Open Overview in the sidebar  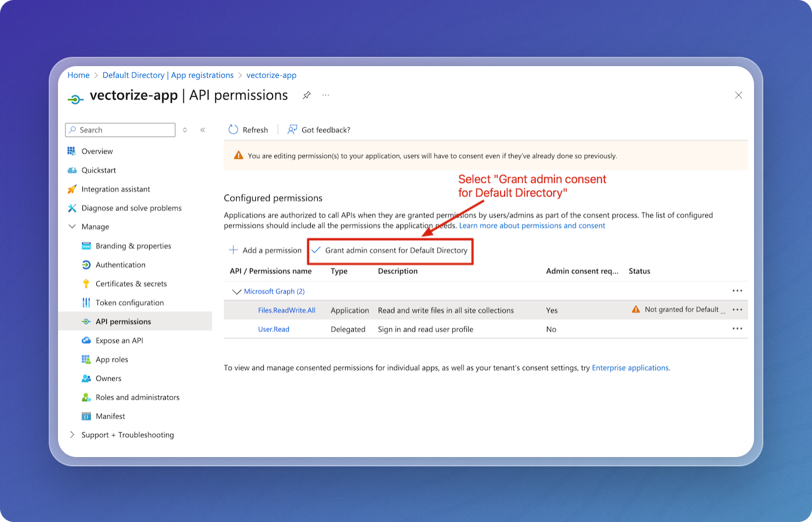[97, 151]
